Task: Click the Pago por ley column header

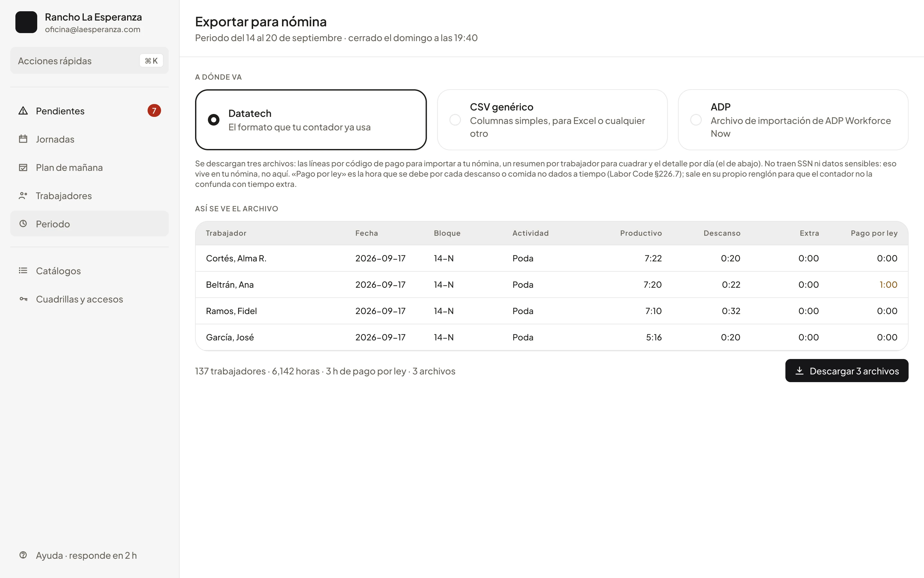Action: [x=874, y=233]
